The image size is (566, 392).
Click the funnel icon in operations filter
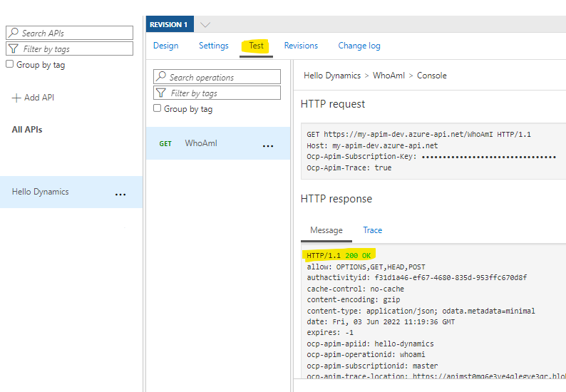coord(161,93)
